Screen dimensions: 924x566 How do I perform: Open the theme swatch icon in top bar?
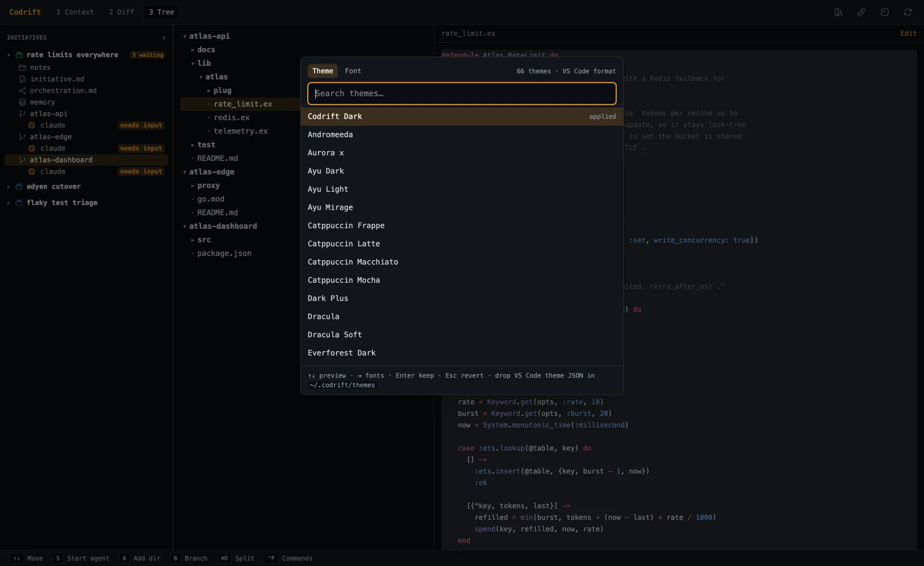click(839, 12)
